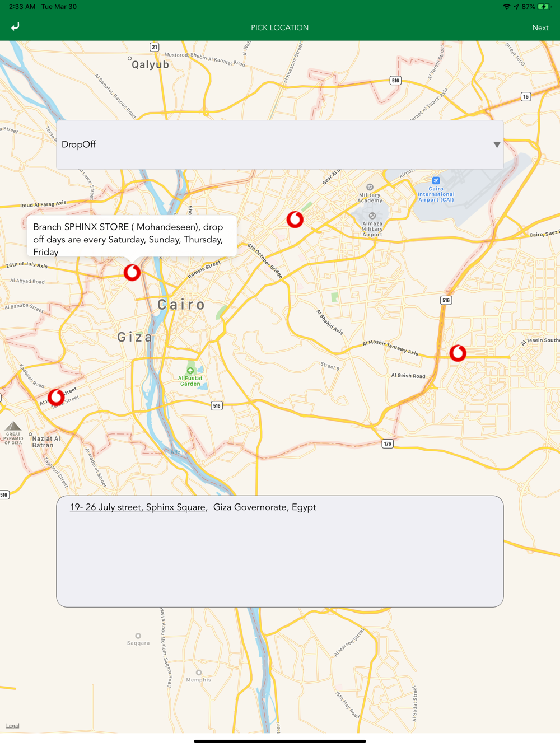Viewport: 560px width, 747px height.
Task: Open the 19- 26 July street address link
Action: (138, 507)
